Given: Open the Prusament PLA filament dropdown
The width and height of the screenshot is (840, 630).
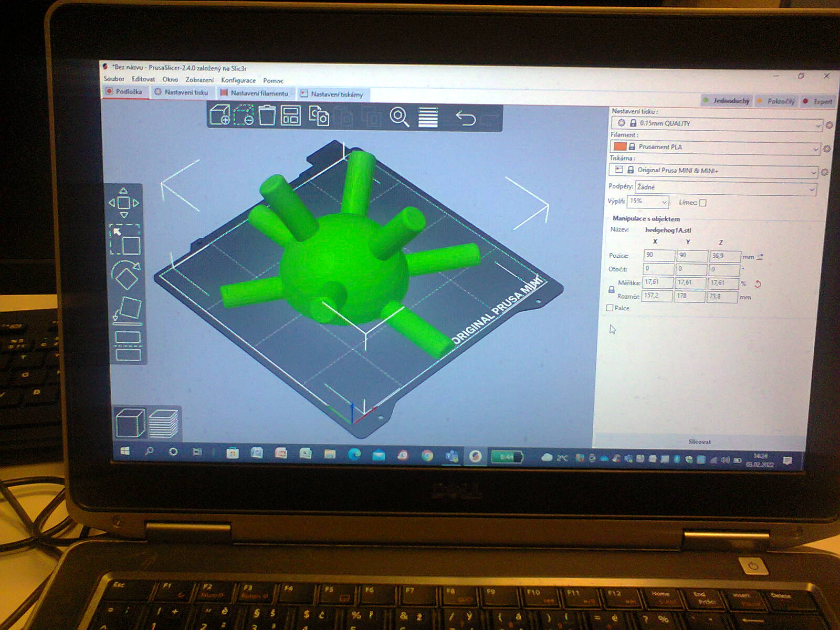Looking at the screenshot, I should [715, 148].
